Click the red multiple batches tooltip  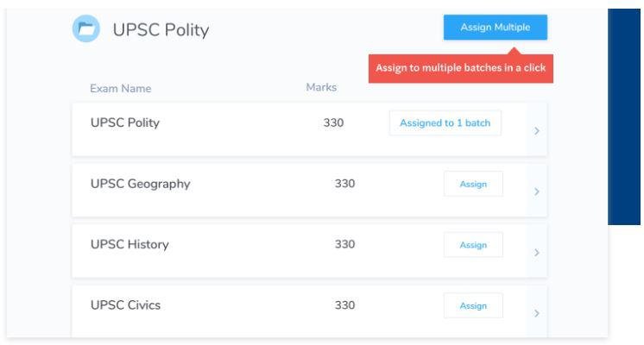click(x=460, y=69)
